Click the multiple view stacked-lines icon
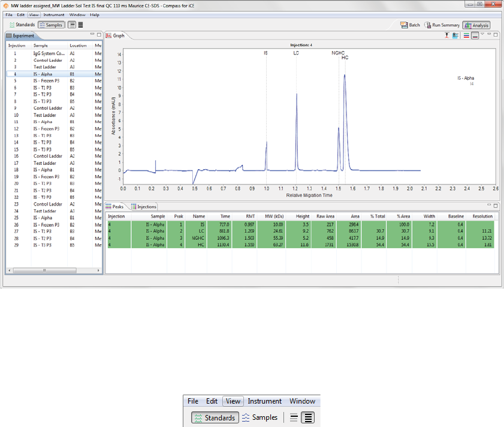Screen dimensions: 504x427 point(81,25)
